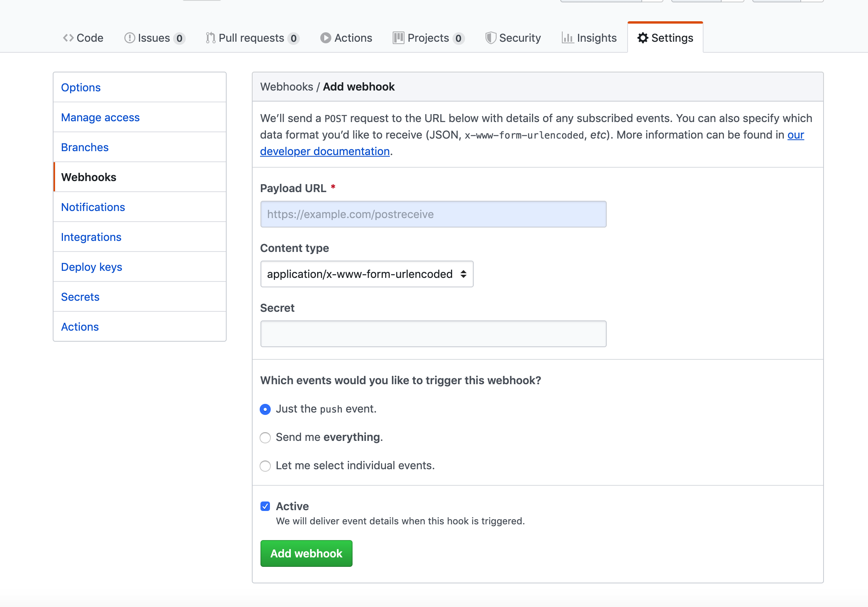Image resolution: width=868 pixels, height=607 pixels.
Task: Click the Actions play icon in the repository tabs
Action: coord(325,38)
